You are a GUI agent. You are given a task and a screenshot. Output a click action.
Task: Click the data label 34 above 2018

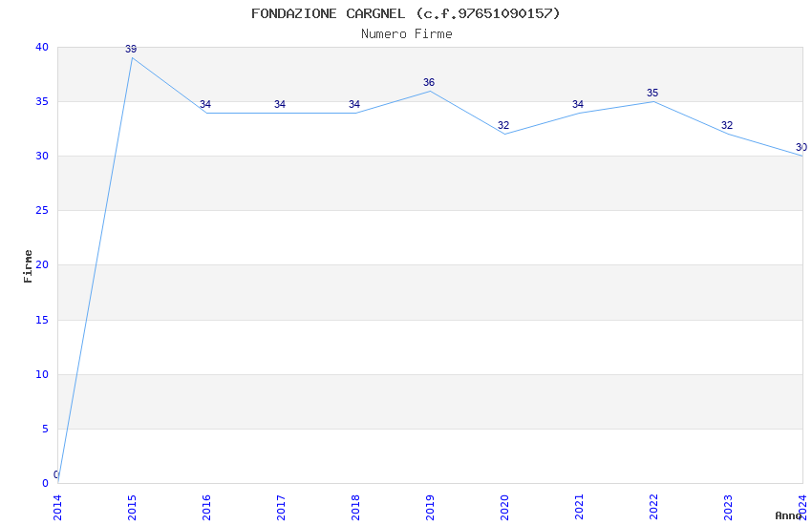(x=354, y=104)
